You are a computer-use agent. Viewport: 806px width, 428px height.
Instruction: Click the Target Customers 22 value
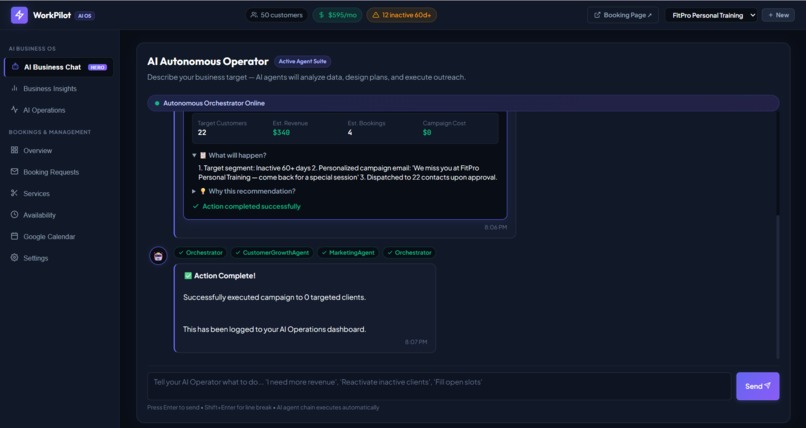[202, 132]
